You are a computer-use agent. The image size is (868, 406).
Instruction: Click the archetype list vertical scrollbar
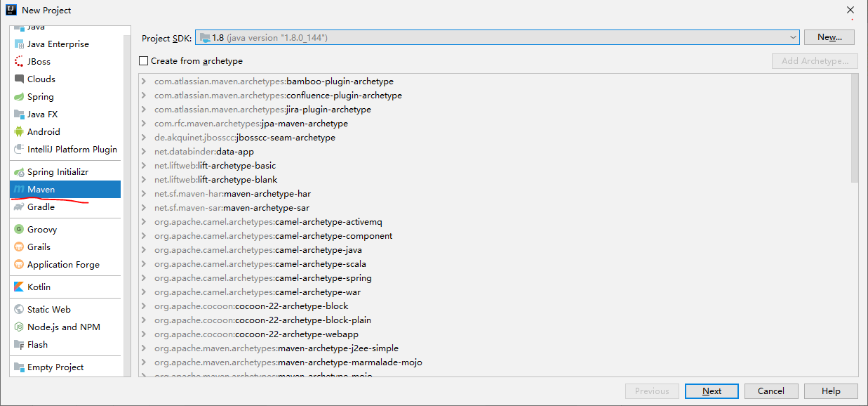(x=854, y=129)
